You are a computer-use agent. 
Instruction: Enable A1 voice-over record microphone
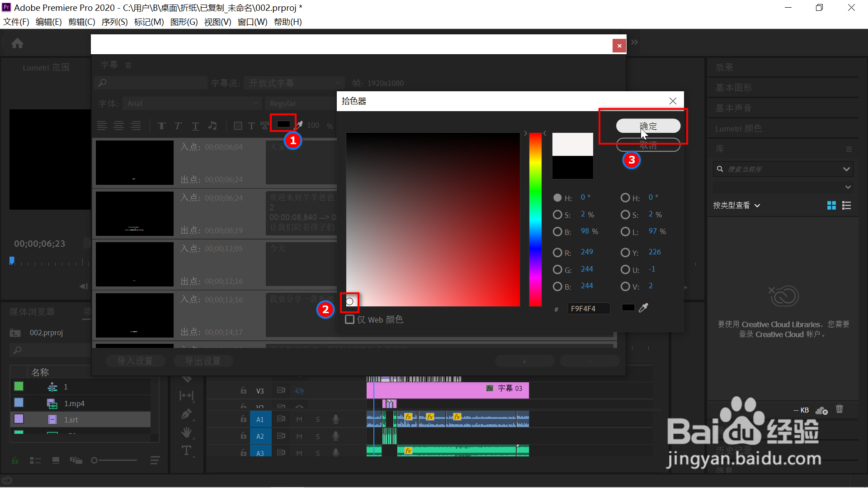coord(336,419)
